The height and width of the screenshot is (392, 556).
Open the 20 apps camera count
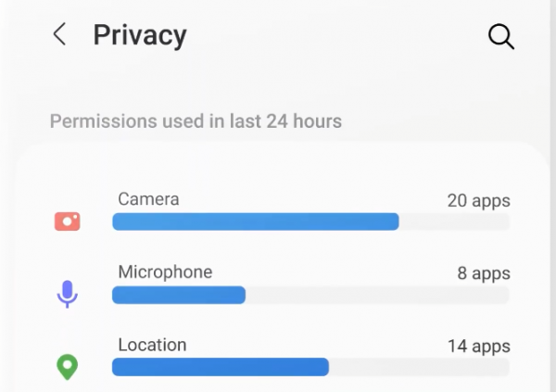pos(478,200)
